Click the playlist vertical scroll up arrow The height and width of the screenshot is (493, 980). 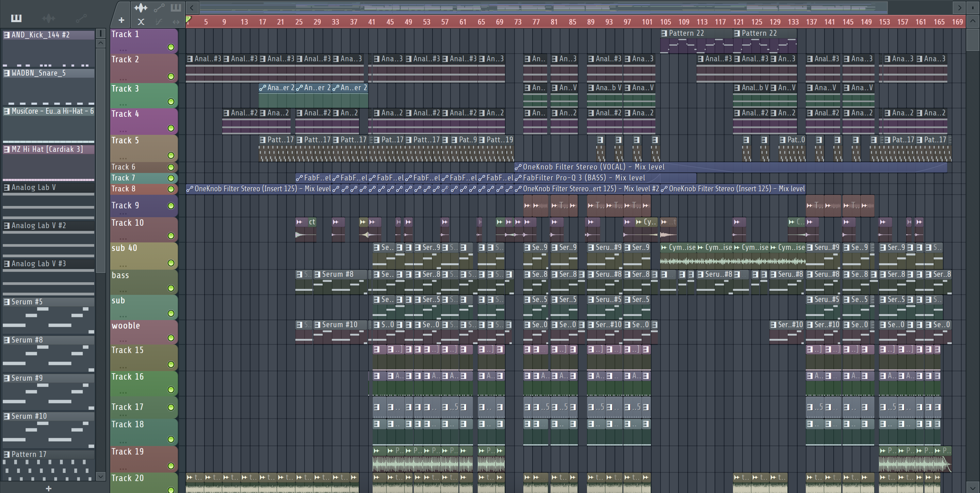(x=973, y=21)
